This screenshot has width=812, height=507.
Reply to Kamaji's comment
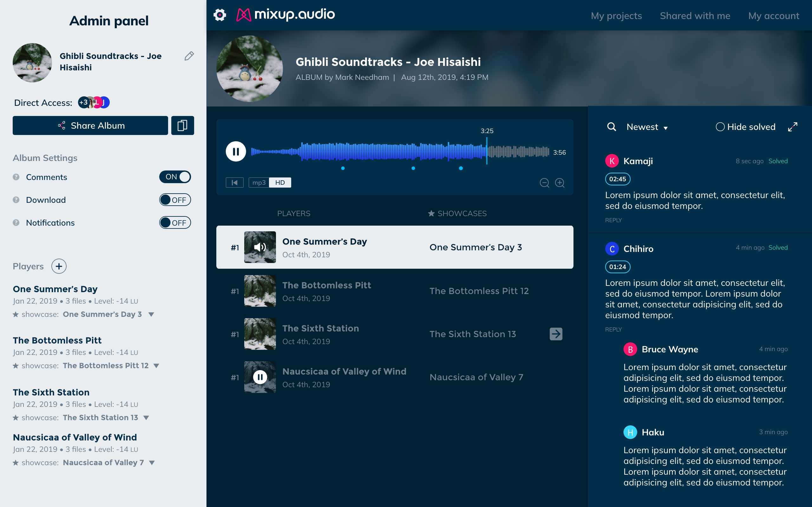click(613, 220)
